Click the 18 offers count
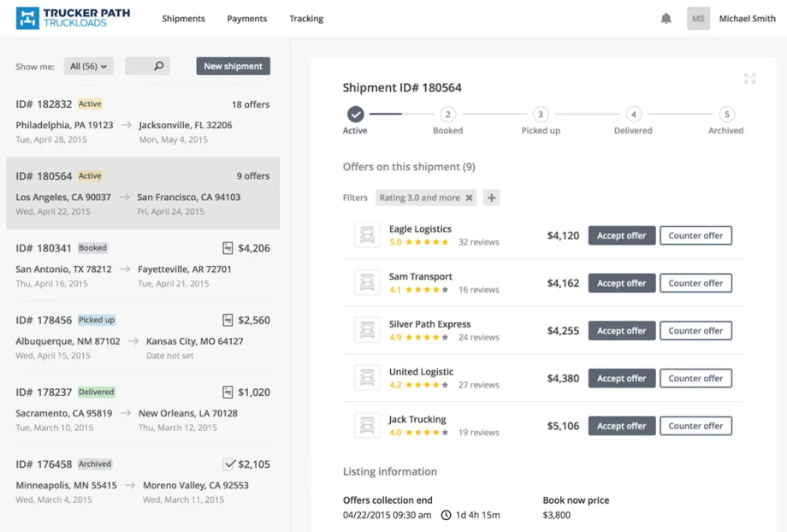 point(251,104)
